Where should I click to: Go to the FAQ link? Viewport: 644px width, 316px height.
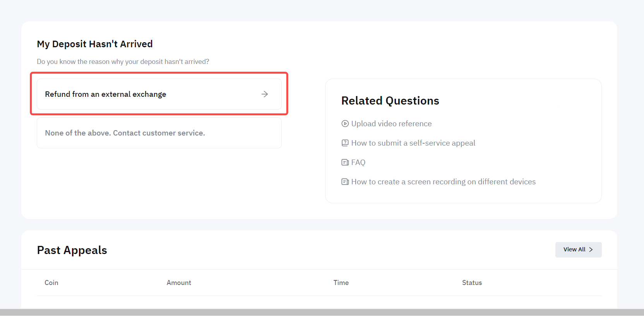coord(358,162)
